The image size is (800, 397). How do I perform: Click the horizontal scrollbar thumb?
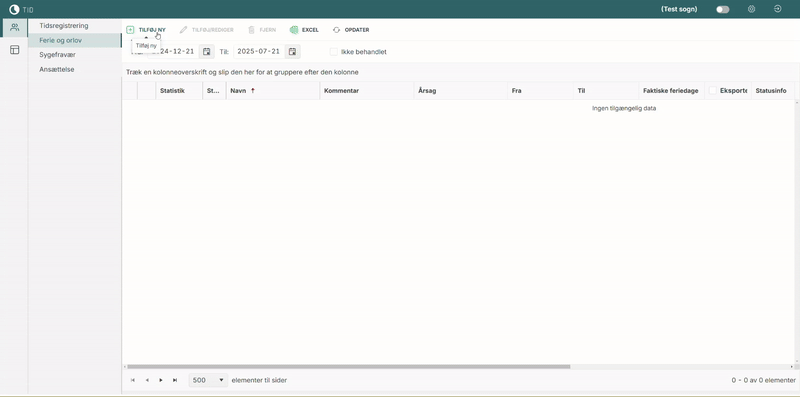348,366
